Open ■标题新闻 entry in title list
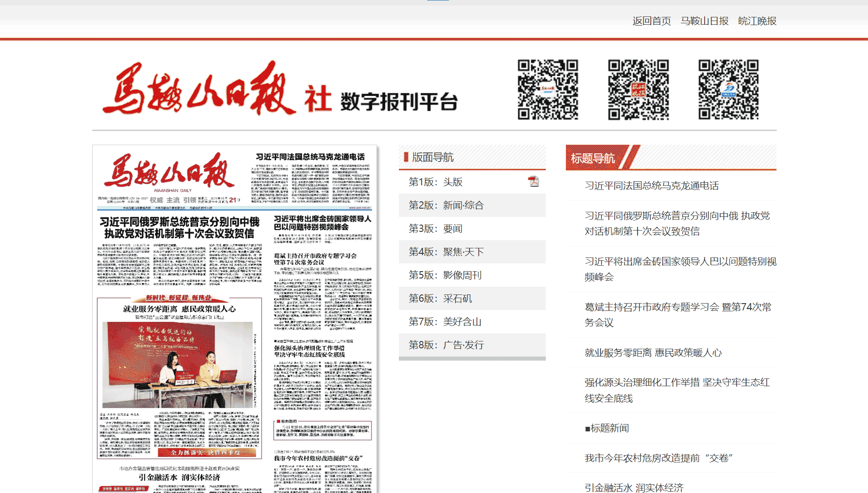 [x=607, y=428]
